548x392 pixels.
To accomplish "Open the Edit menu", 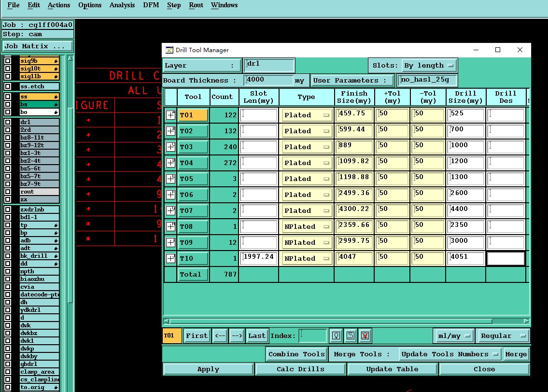I will (33, 5).
